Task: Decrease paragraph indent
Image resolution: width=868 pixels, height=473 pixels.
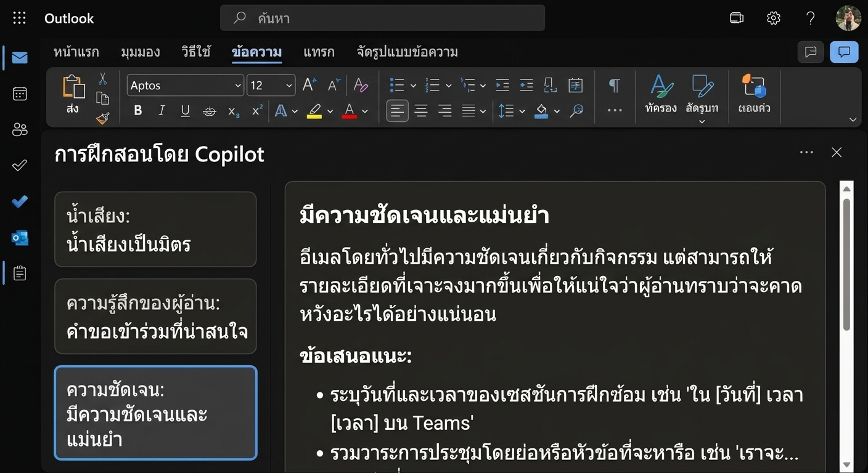Action: (502, 86)
